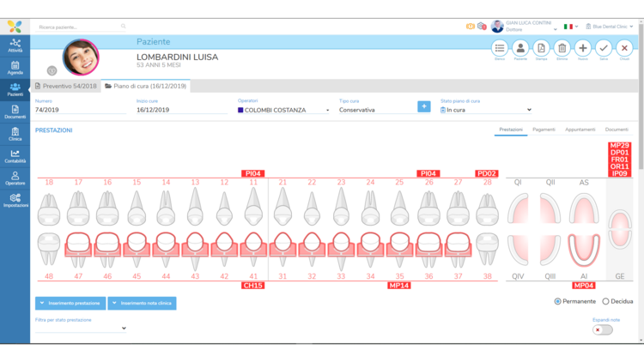Click the Stampa print icon
Image resolution: width=644 pixels, height=362 pixels.
[541, 48]
